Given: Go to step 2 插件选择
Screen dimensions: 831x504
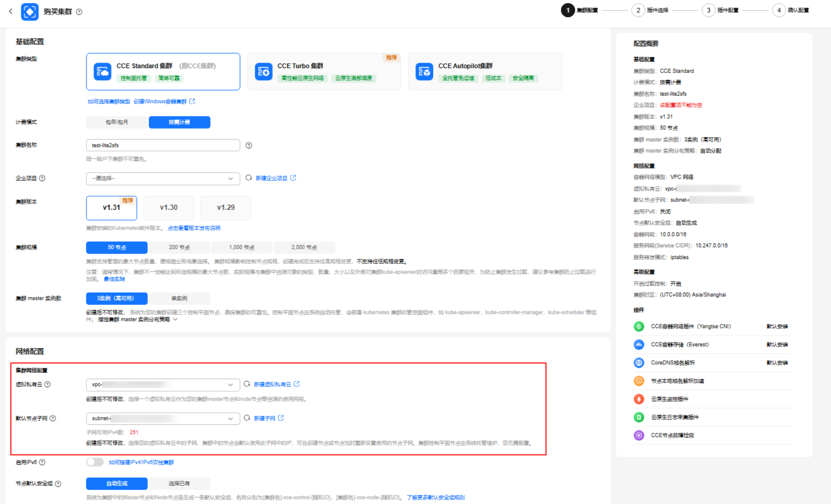Looking at the screenshot, I should (650, 10).
